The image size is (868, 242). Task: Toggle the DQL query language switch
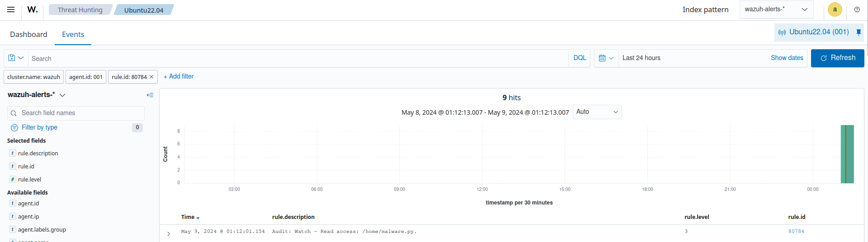tap(580, 58)
